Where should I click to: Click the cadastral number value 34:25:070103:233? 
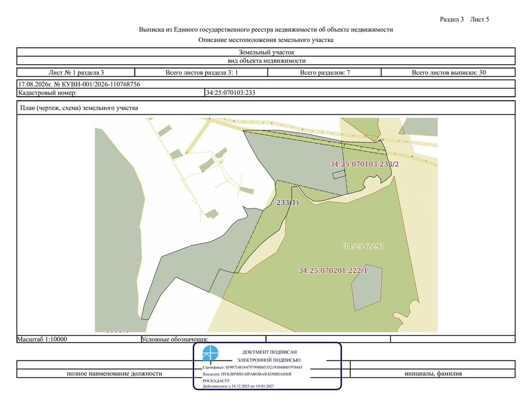point(231,93)
